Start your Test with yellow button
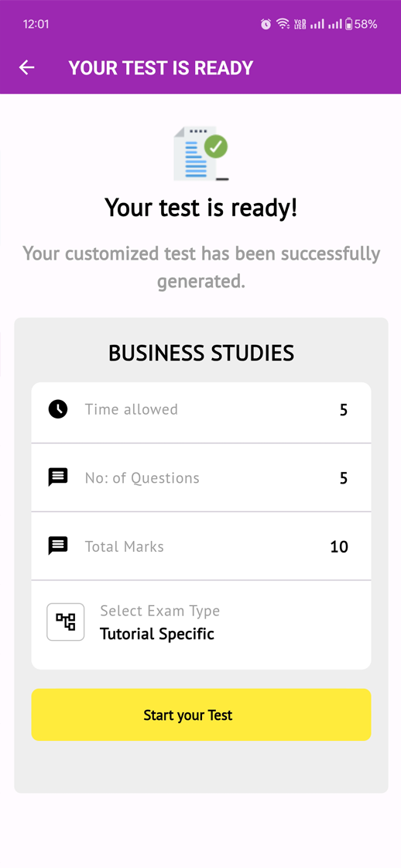 [x=200, y=715]
